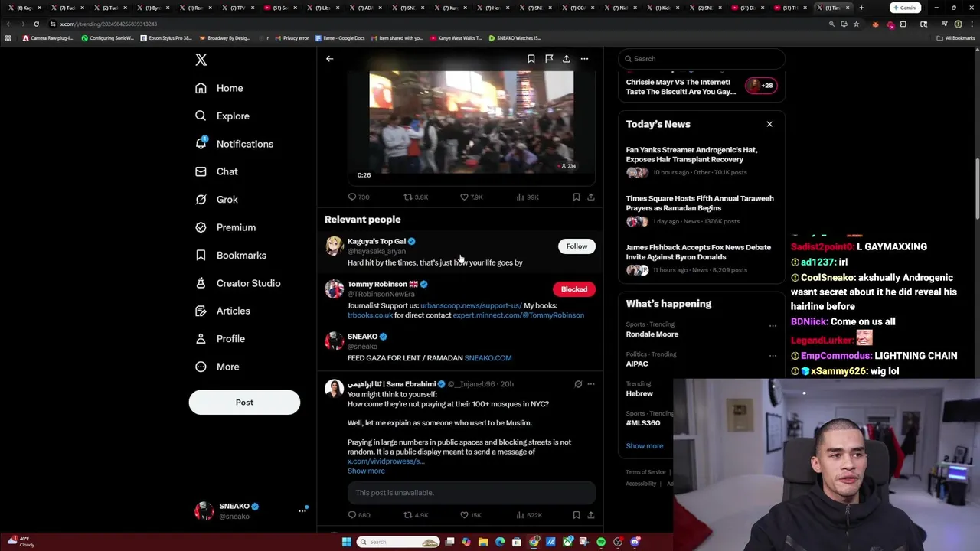Open the Terms of Service link
Viewport: 980px width, 551px height.
point(645,472)
